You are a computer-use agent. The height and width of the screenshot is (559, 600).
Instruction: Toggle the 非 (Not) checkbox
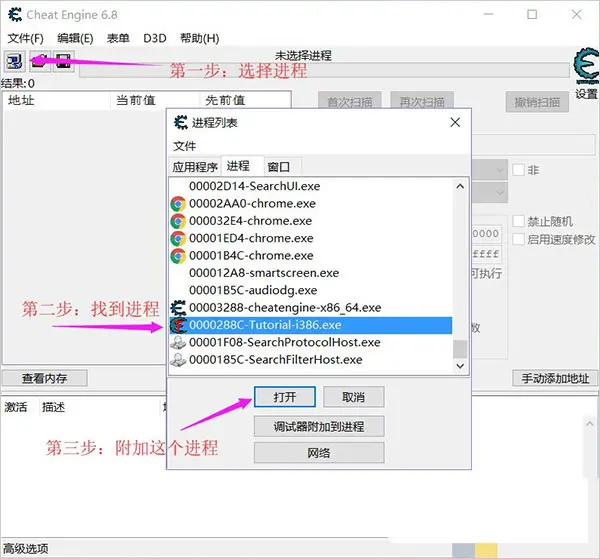click(x=518, y=170)
